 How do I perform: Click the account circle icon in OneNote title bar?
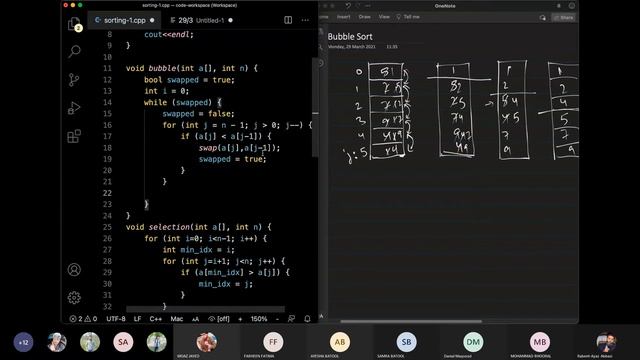(572, 6)
